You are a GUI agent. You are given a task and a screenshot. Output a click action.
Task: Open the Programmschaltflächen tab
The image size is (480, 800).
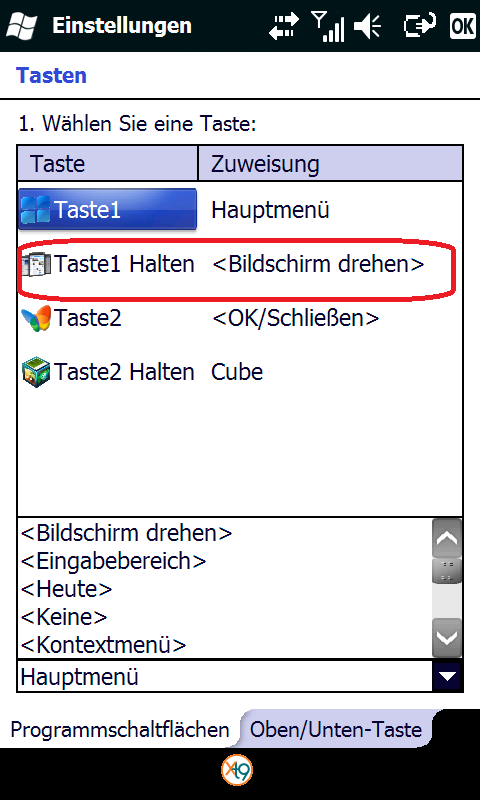119,730
